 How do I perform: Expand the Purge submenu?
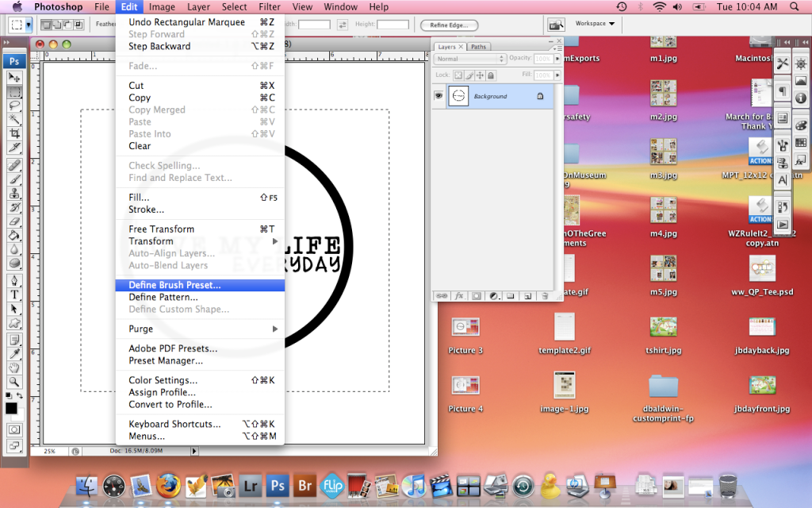(x=200, y=329)
